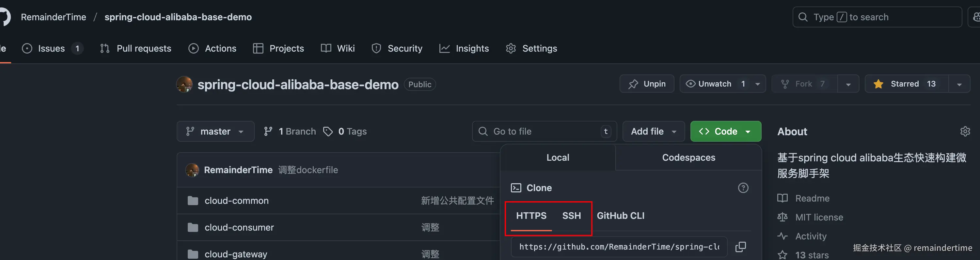Focus the Type / to search field
The width and height of the screenshot is (980, 260).
click(877, 17)
